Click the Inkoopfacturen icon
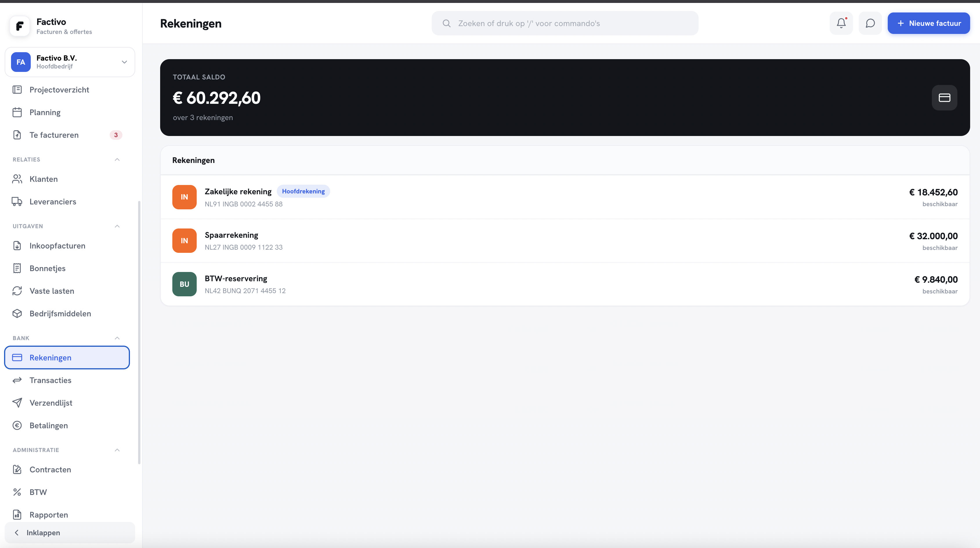Viewport: 980px width, 548px height. (x=17, y=246)
